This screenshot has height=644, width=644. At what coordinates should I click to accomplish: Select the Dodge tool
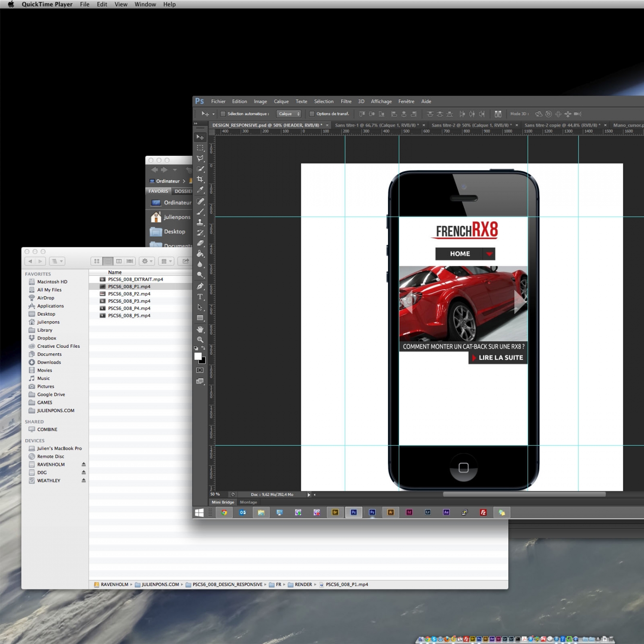(200, 275)
